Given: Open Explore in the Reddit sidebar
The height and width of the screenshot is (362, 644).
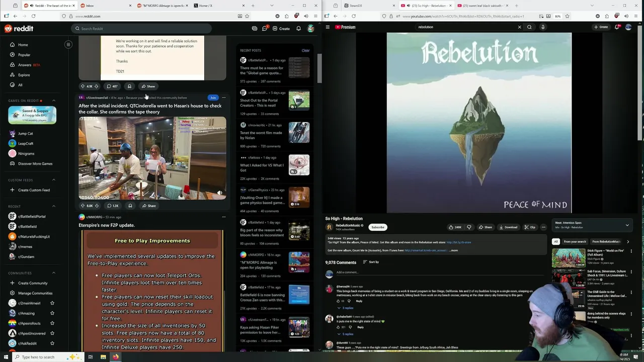Looking at the screenshot, I should click(24, 75).
